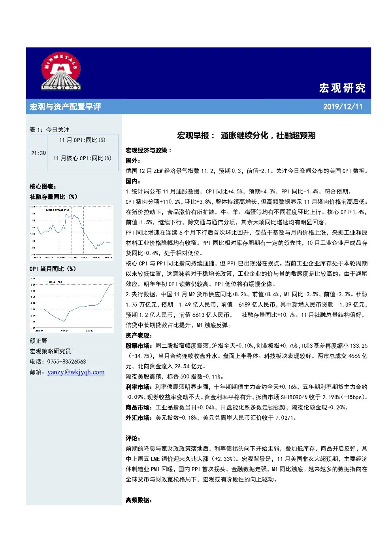Click the chart title 社融存量同比(%)
This screenshot has width=392, height=555.
53,197
